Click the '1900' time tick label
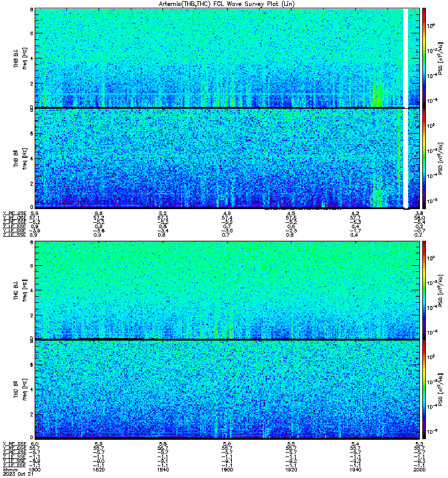This screenshot has height=478, width=448. (227, 470)
